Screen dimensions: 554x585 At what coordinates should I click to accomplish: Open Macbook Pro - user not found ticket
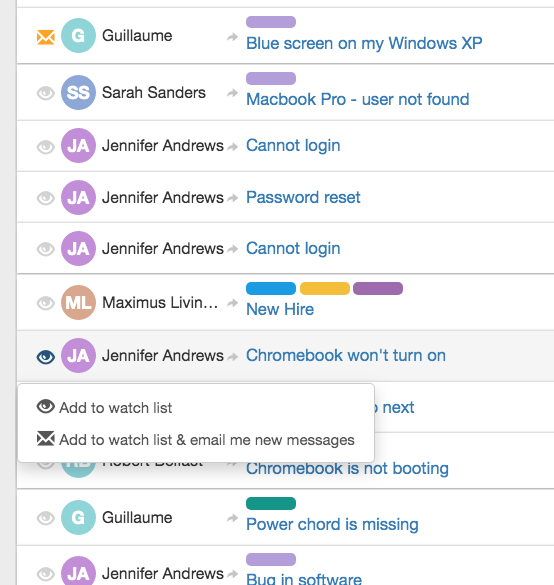pyautogui.click(x=358, y=100)
